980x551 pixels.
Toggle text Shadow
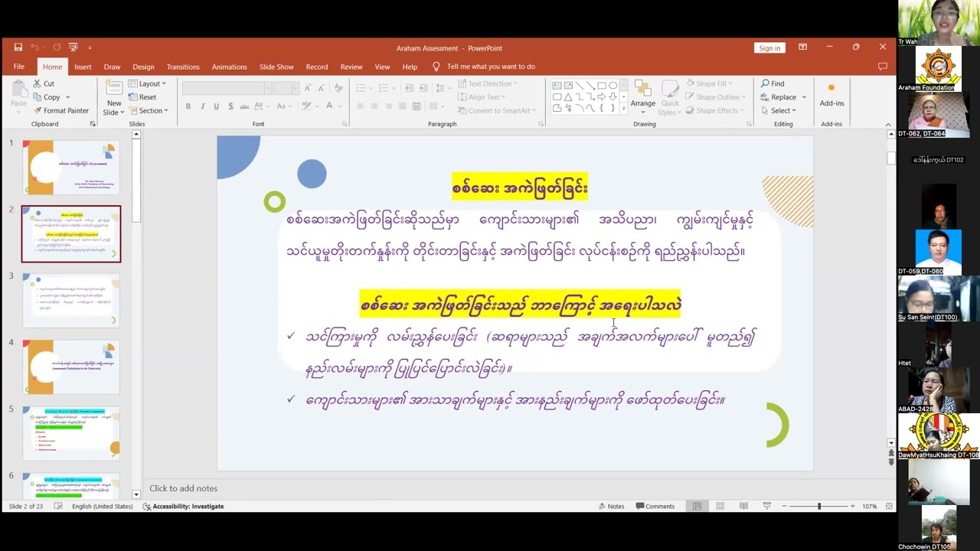tap(230, 106)
